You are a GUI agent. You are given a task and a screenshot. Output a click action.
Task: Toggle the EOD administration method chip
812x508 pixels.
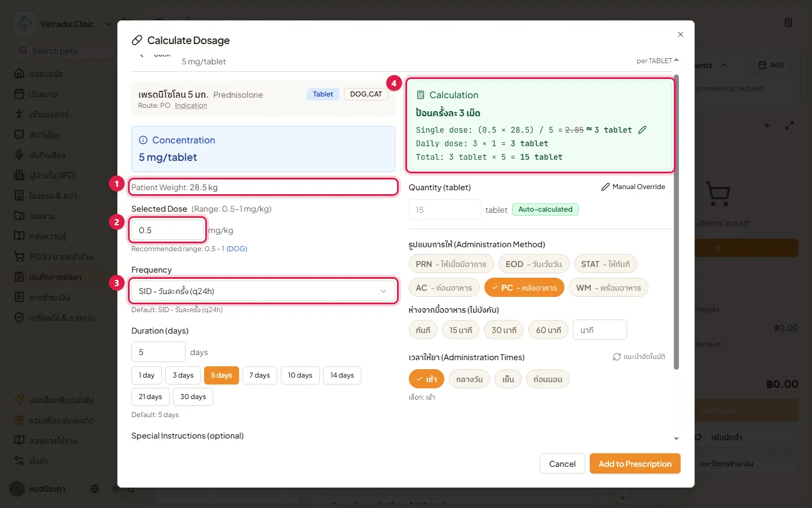[533, 264]
